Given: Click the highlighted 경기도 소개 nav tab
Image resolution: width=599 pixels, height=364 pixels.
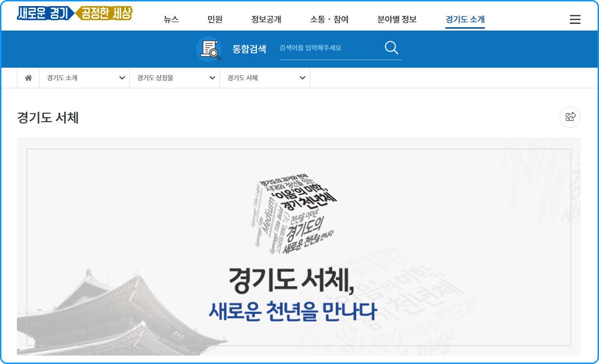Looking at the screenshot, I should (464, 19).
